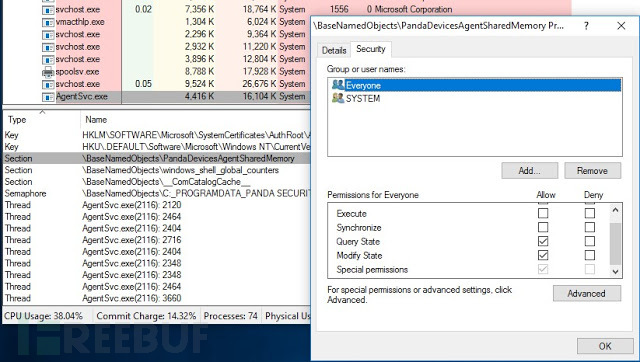Select PandaDevicesAgentSharedMemory Section handle row
Viewport: 640px width, 362px height.
pyautogui.click(x=157, y=158)
